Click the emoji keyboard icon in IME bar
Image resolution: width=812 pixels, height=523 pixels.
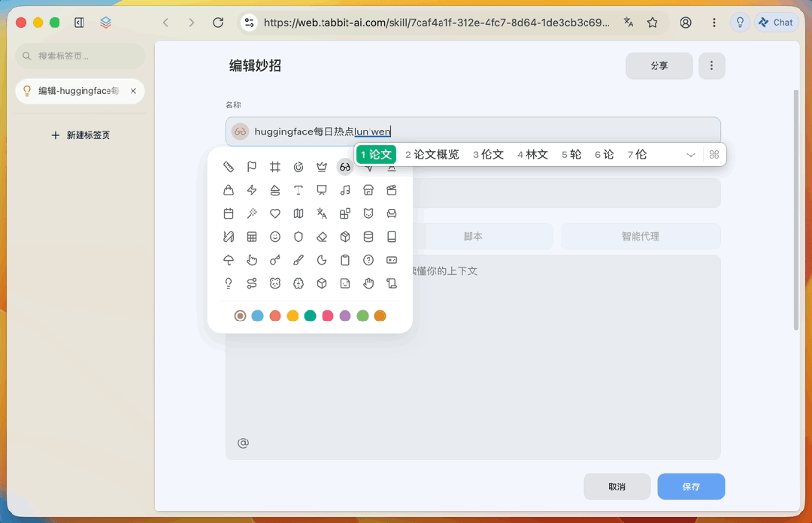(714, 155)
